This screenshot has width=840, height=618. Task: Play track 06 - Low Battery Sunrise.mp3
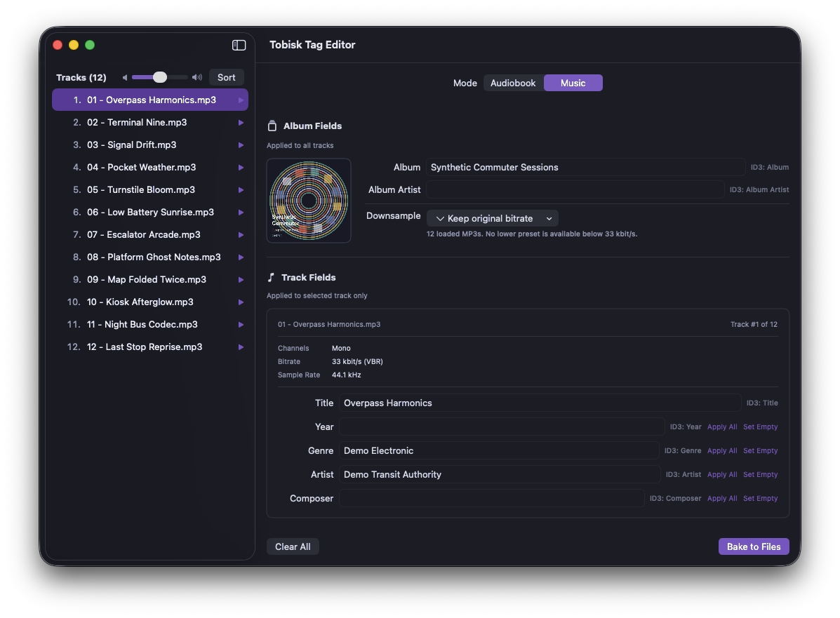pos(241,213)
